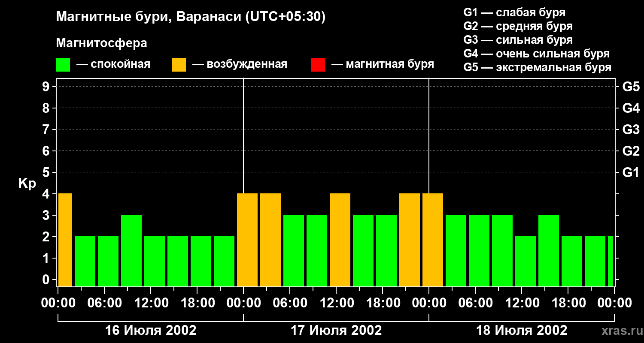The image size is (644, 343).
Task: Click the «18 Июля 2002» date label
Action: tap(522, 331)
